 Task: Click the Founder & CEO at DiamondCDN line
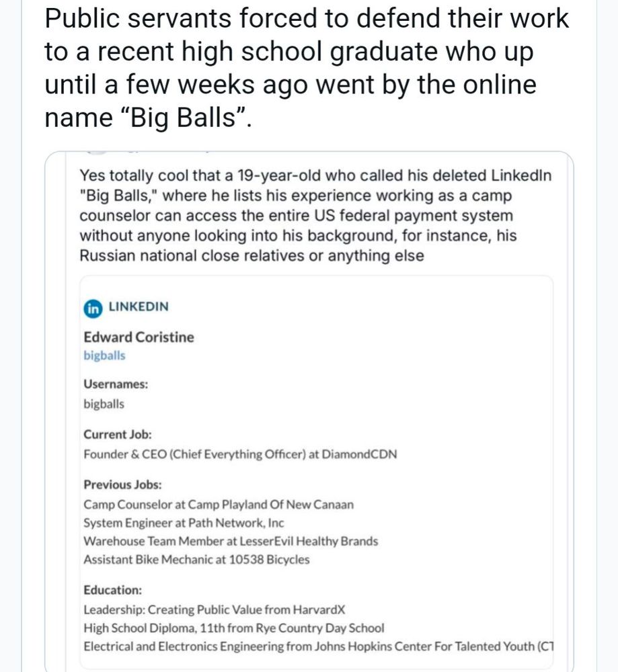pyautogui.click(x=240, y=454)
